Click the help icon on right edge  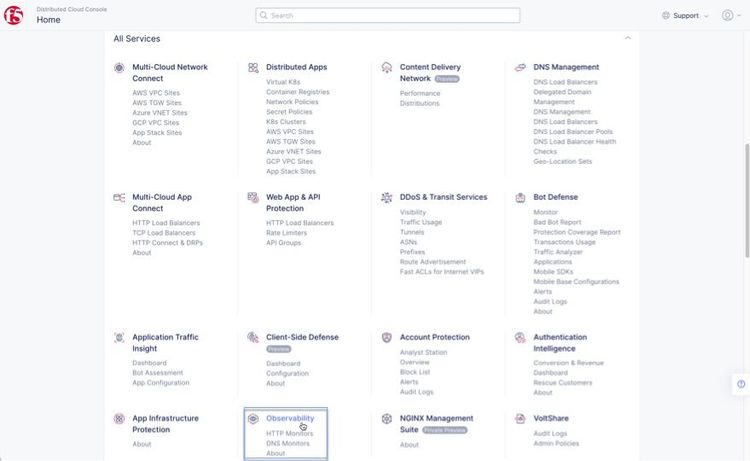pos(741,384)
